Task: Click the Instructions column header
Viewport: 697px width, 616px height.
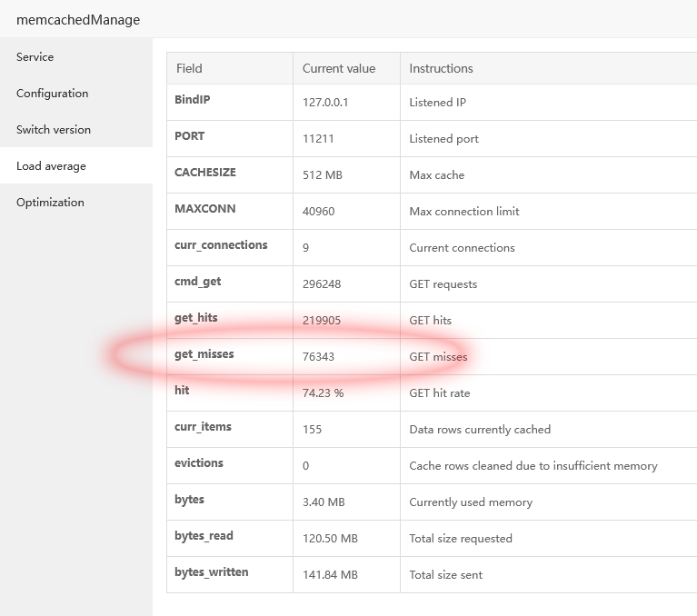Action: pyautogui.click(x=441, y=68)
